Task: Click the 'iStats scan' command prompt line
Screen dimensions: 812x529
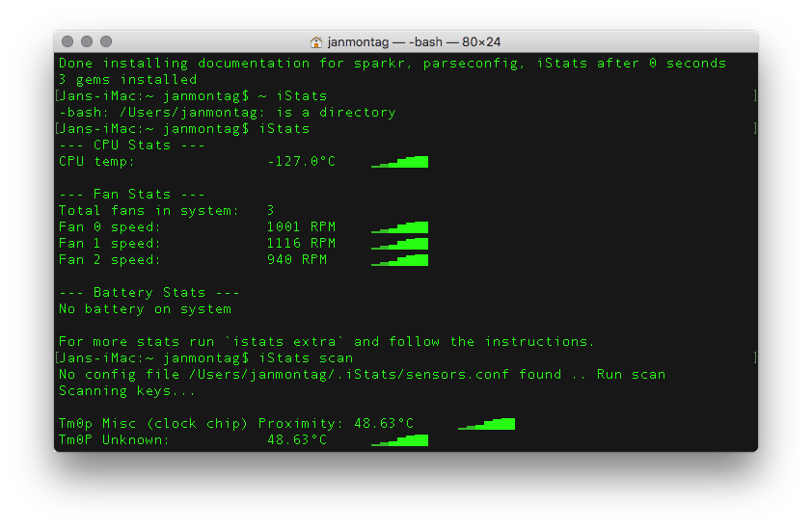Action: (205, 358)
